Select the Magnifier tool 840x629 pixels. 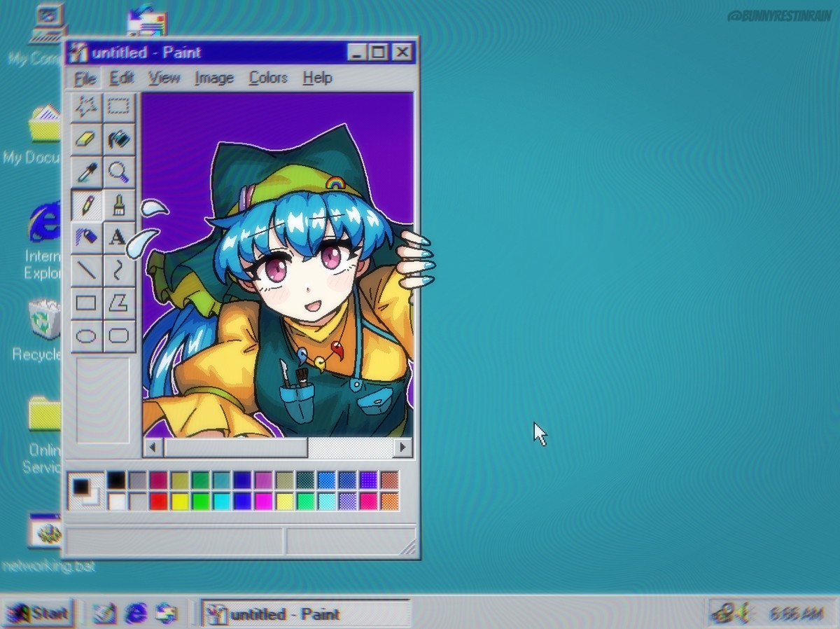(x=119, y=172)
